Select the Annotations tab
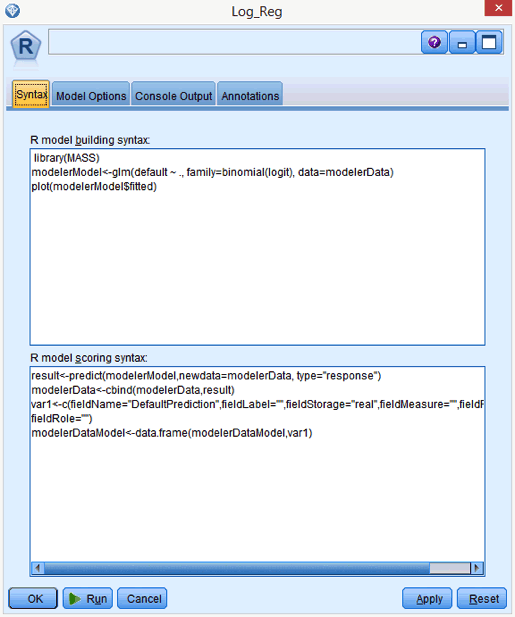Image resolution: width=515 pixels, height=617 pixels. coord(250,95)
